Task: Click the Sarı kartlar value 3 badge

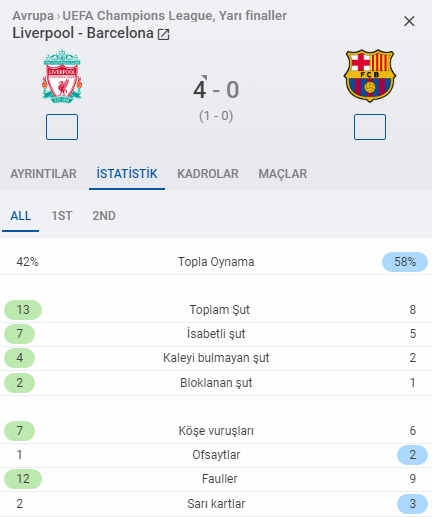Action: pyautogui.click(x=413, y=504)
